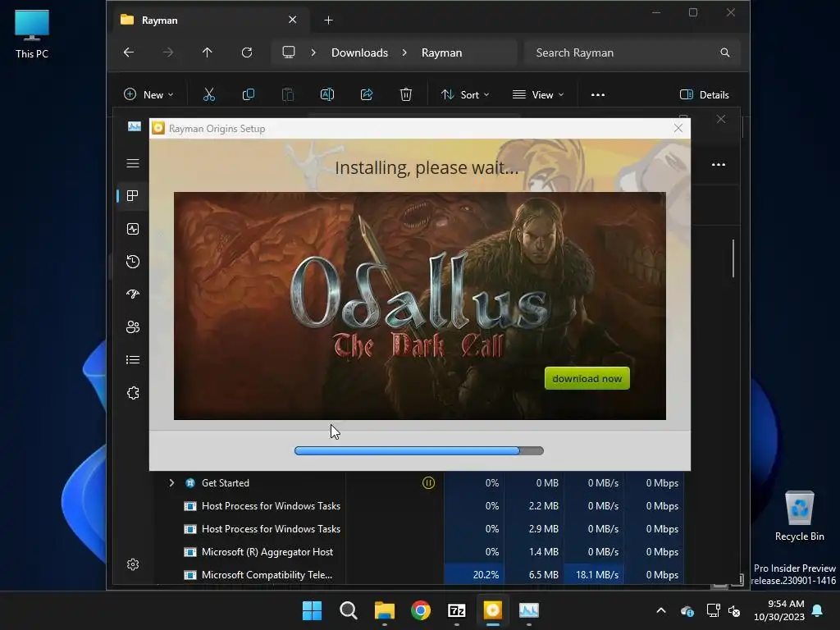This screenshot has width=840, height=630.
Task: Open the New dropdown in Explorer
Action: click(148, 95)
